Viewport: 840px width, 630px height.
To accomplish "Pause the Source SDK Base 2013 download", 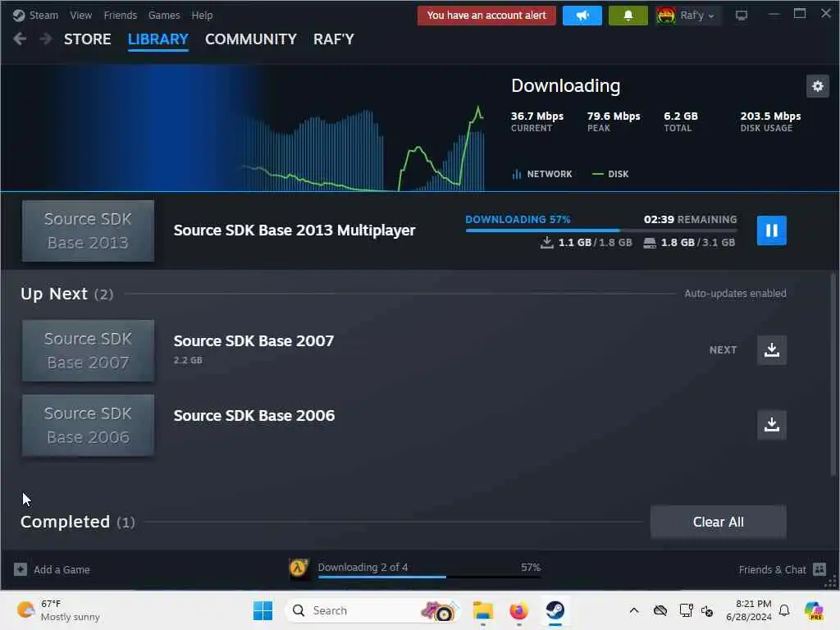I will pyautogui.click(x=771, y=231).
